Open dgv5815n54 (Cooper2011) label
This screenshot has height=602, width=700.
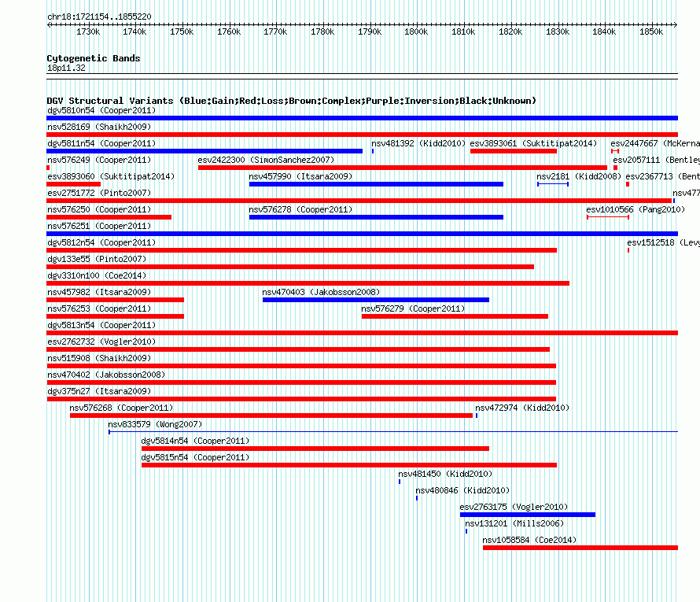pyautogui.click(x=195, y=457)
